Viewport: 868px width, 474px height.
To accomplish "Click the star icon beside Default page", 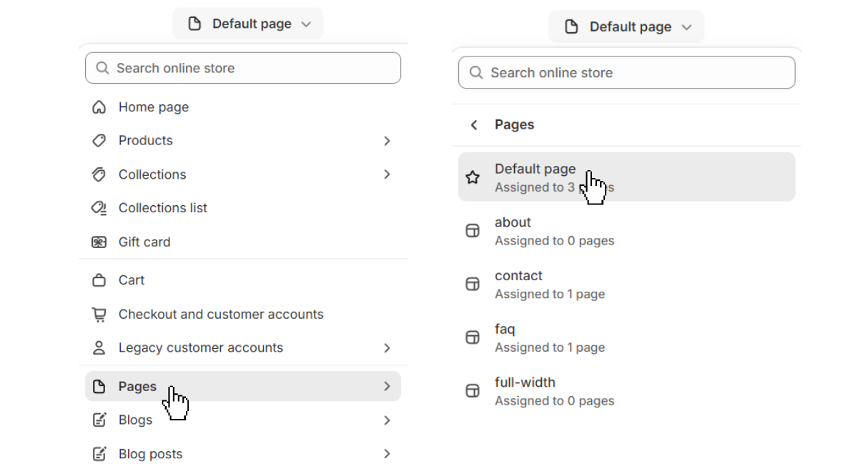I will [473, 177].
